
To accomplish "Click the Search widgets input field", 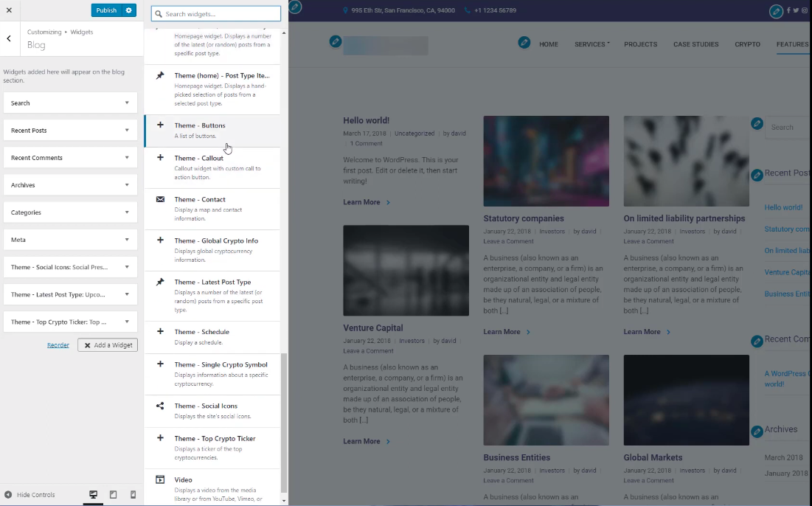I will pos(216,14).
